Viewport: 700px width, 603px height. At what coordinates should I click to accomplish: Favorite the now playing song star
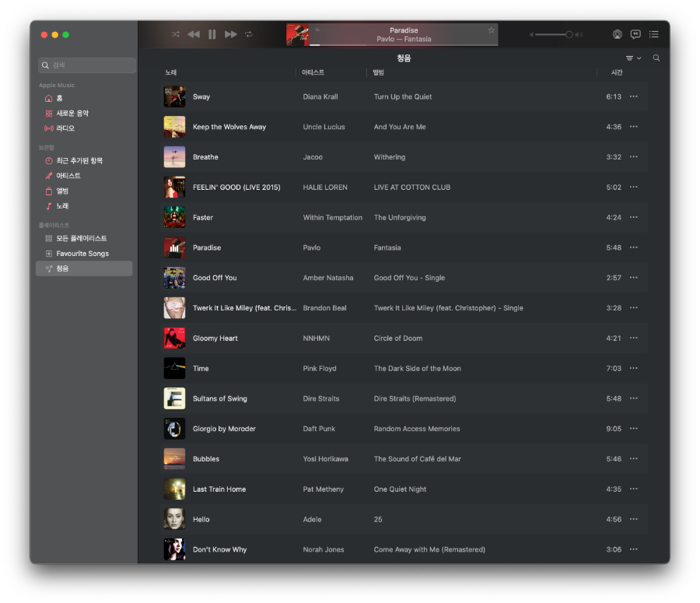coord(491,30)
